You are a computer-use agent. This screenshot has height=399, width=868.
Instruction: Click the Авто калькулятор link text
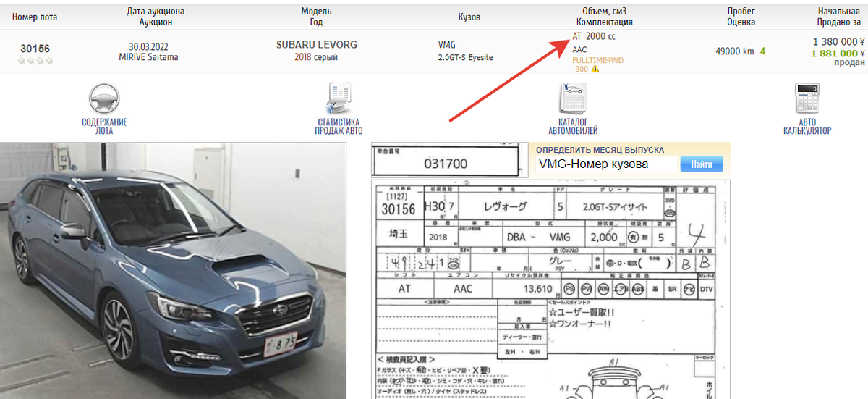point(807,127)
